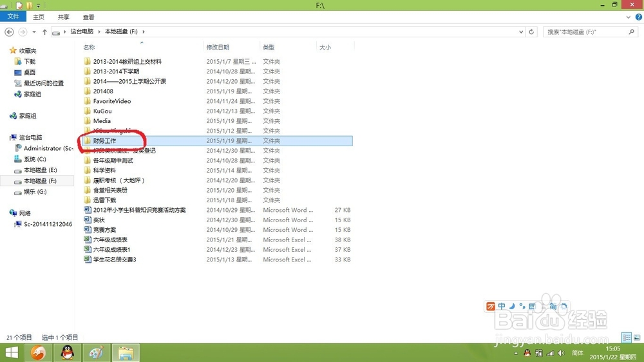644x362 pixels.
Task: Click the Sogou IME logo icon
Action: (x=490, y=306)
